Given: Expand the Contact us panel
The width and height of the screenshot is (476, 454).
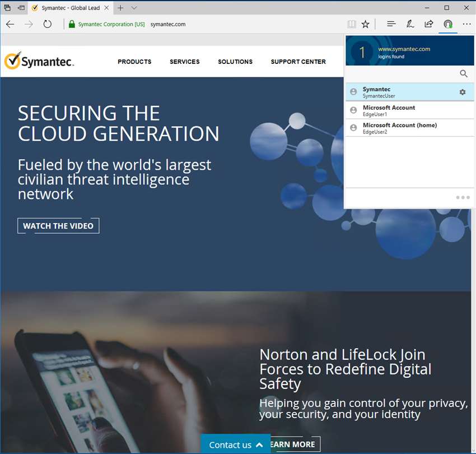Looking at the screenshot, I should (236, 444).
